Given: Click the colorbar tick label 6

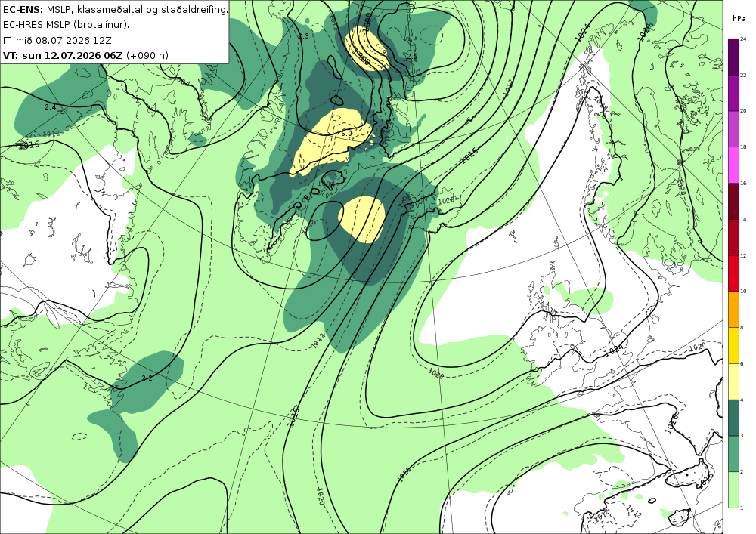Looking at the screenshot, I should point(742,363).
